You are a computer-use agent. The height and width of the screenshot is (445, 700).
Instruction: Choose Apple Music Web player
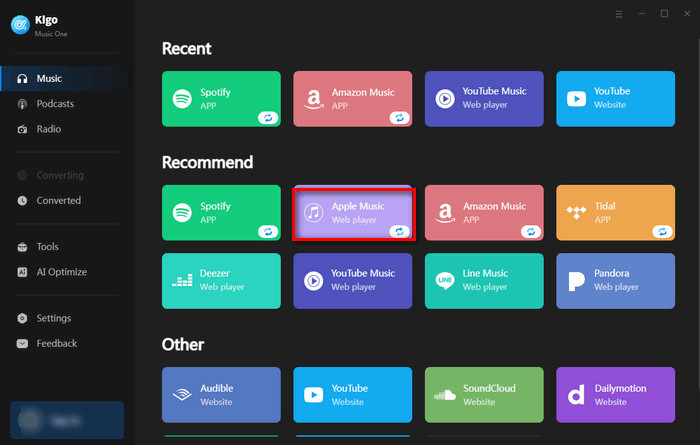coord(353,213)
